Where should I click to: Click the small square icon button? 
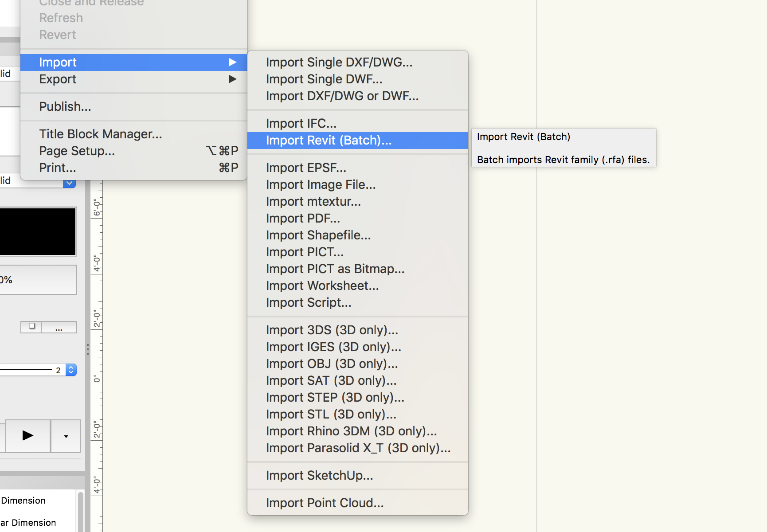(31, 327)
